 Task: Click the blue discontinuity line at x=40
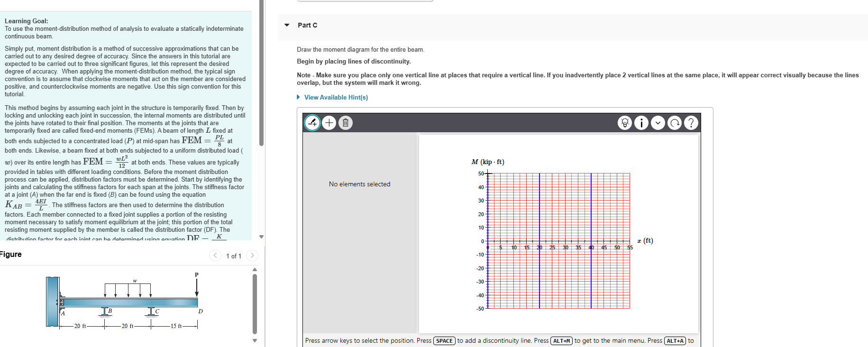coord(591,241)
